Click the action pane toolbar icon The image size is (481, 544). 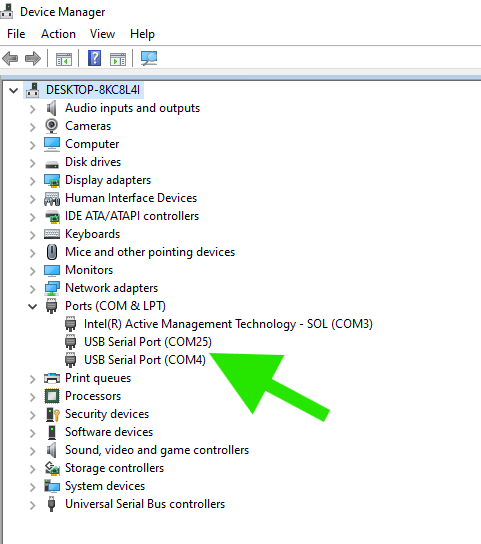[x=118, y=59]
